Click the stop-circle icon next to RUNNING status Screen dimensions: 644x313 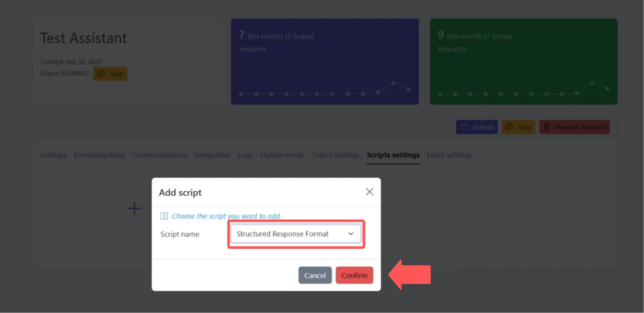pyautogui.click(x=101, y=74)
